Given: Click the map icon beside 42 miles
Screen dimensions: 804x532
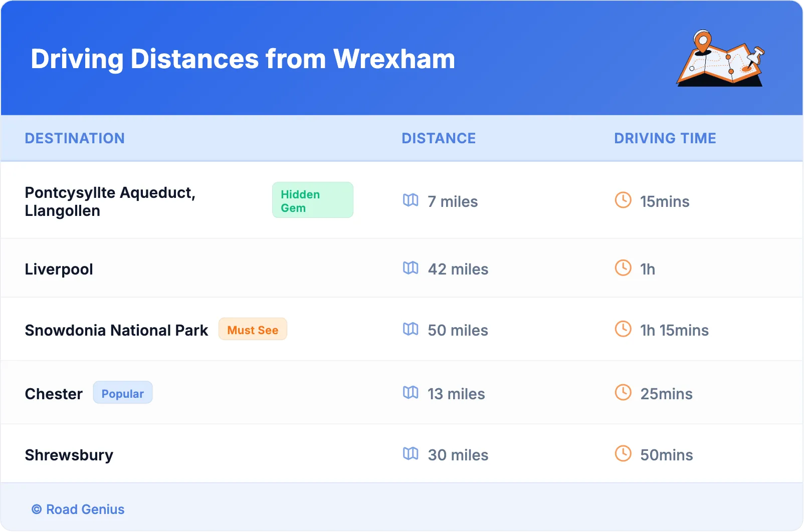Looking at the screenshot, I should tap(411, 268).
